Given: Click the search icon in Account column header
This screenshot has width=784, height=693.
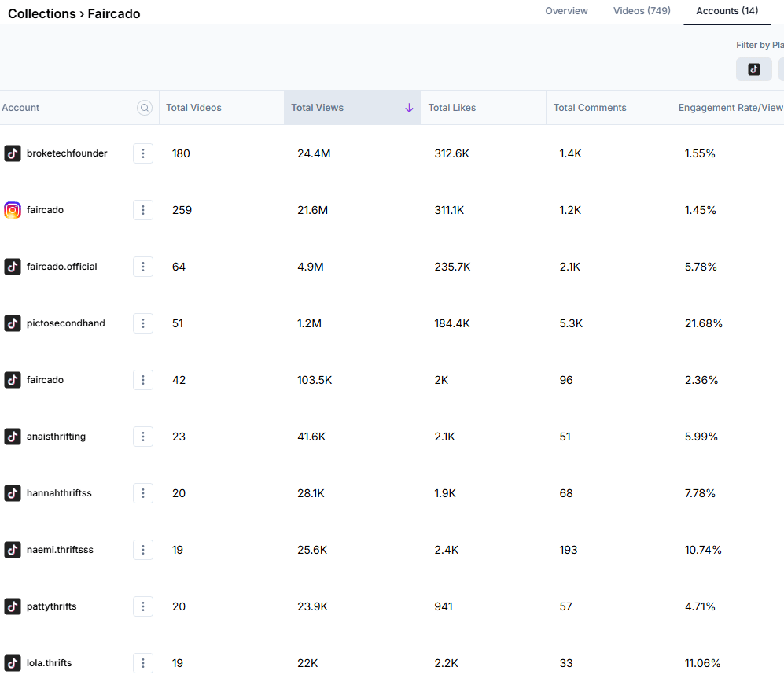Looking at the screenshot, I should coord(145,108).
